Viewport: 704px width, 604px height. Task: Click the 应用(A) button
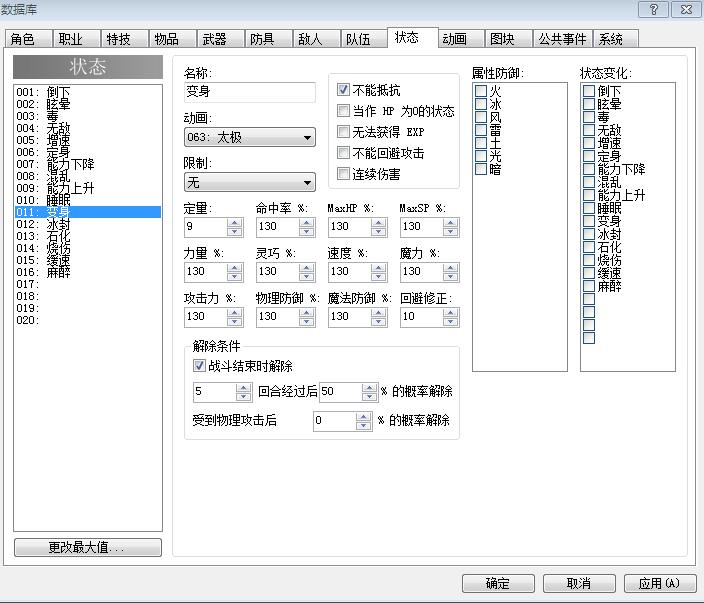pyautogui.click(x=660, y=583)
